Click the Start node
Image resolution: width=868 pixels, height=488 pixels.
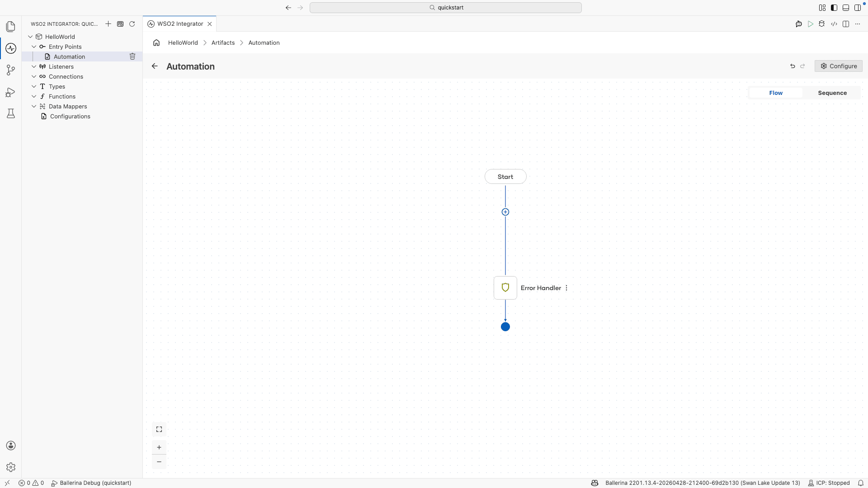coord(505,177)
